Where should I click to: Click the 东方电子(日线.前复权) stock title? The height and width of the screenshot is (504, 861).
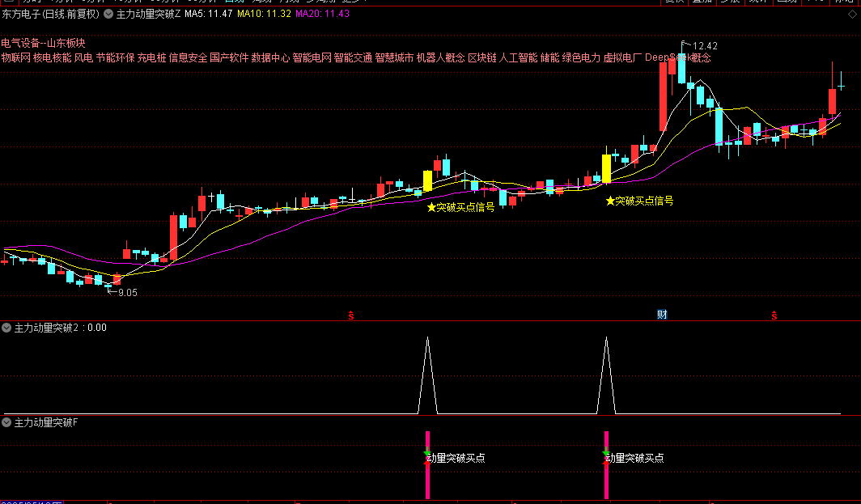pos(50,15)
